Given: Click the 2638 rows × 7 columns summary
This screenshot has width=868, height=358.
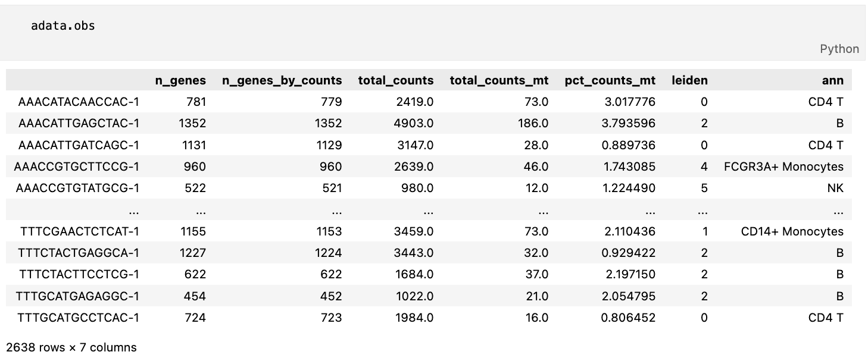Looking at the screenshot, I should (71, 347).
